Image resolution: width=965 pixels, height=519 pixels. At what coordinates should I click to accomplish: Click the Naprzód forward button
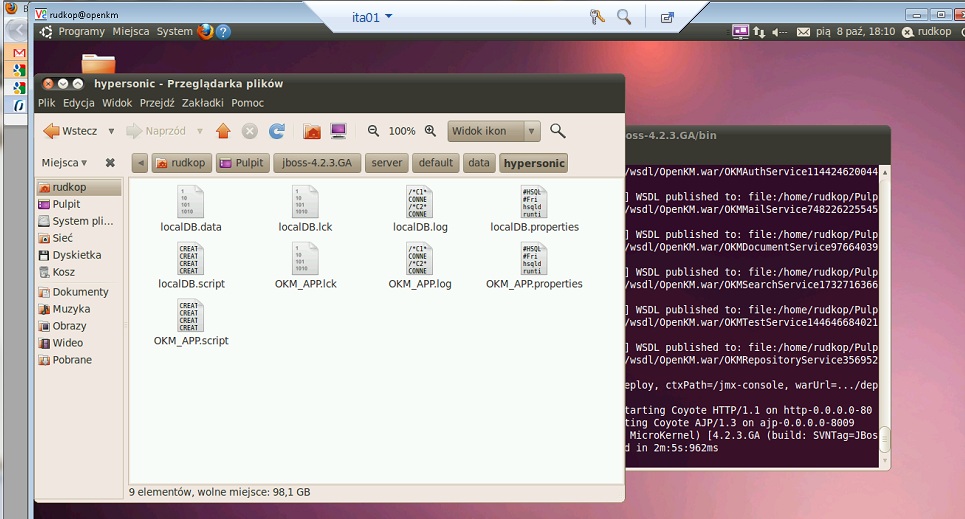point(156,131)
